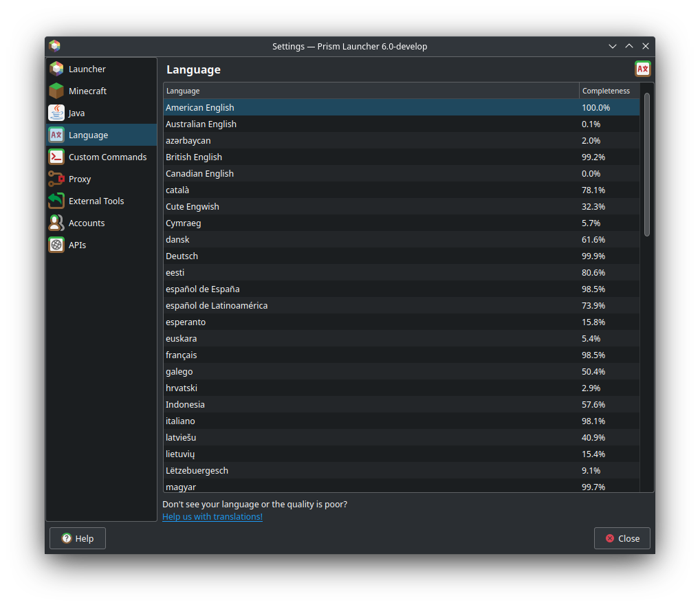This screenshot has width=700, height=607.
Task: Select hrvatski language row
Action: (402, 388)
